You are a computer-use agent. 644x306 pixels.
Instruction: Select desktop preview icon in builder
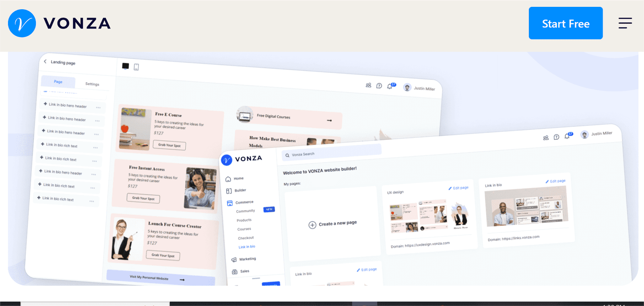tap(126, 66)
